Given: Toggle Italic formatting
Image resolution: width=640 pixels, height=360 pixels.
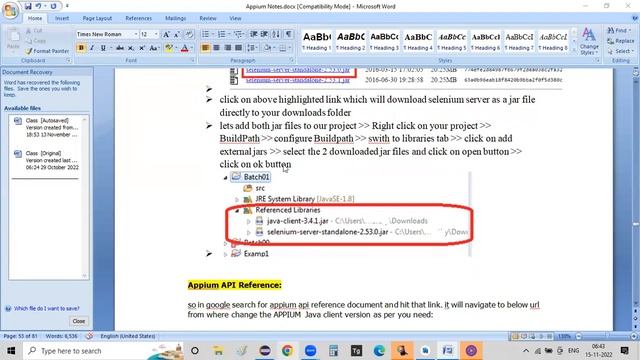Looking at the screenshot, I should coord(92,48).
